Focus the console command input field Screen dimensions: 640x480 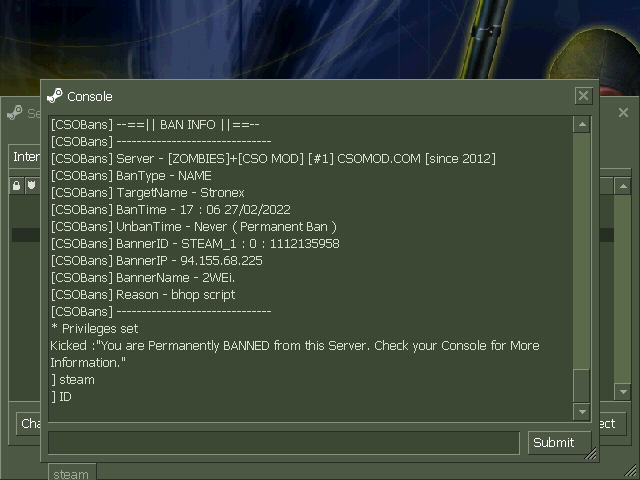(x=284, y=442)
